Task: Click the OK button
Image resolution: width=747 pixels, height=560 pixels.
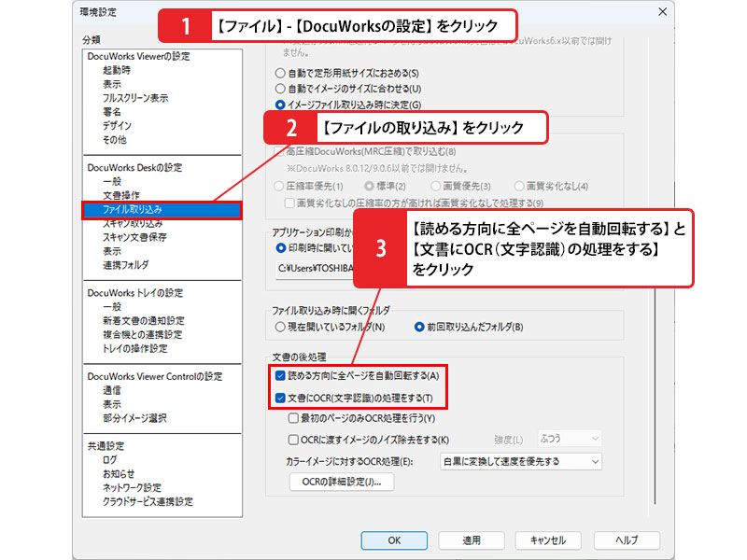Action: pyautogui.click(x=394, y=540)
